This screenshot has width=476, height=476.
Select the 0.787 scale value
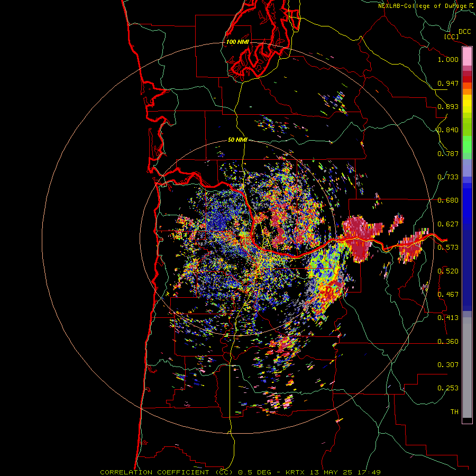click(x=448, y=153)
